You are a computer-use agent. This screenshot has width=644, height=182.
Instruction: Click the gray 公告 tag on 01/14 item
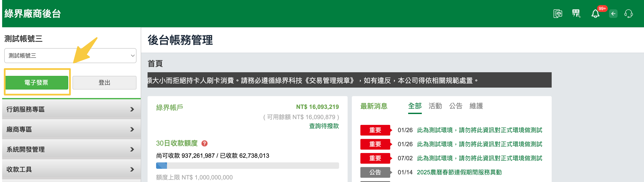376,172
